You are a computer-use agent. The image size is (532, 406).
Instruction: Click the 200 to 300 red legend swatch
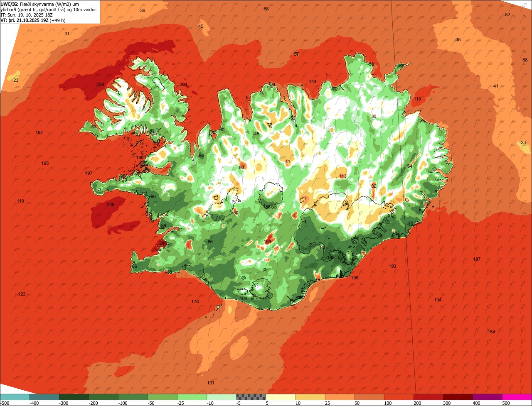click(428, 397)
